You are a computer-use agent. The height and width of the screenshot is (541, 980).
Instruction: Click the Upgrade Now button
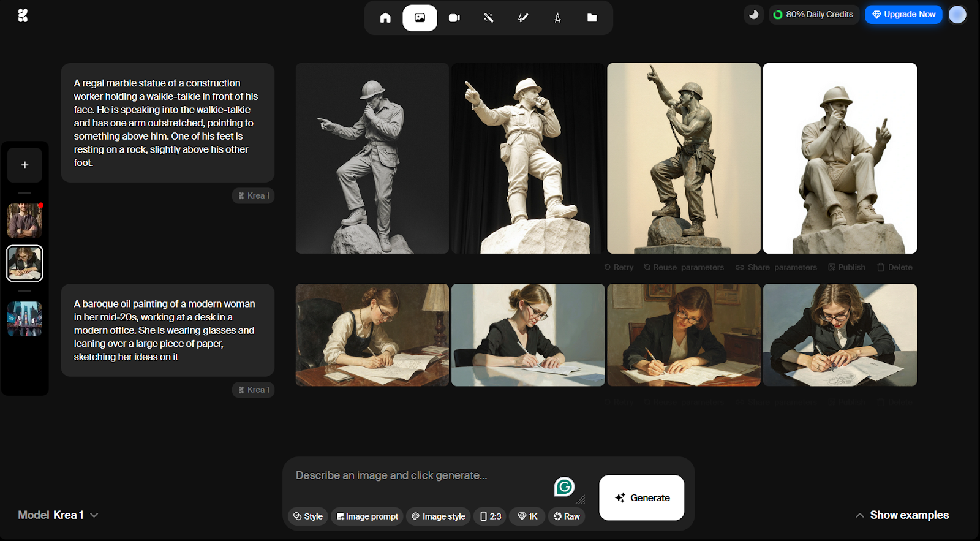tap(903, 14)
